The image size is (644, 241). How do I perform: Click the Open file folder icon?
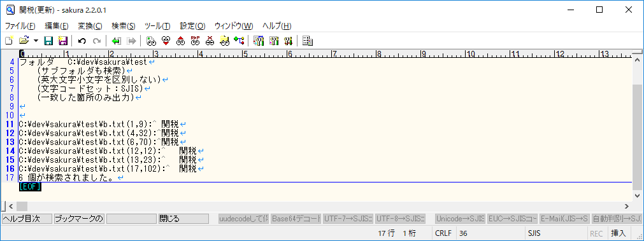pyautogui.click(x=24, y=41)
